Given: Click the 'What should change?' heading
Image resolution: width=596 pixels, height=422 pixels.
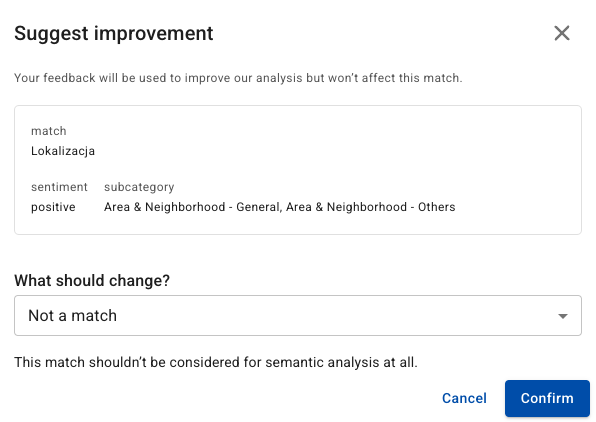Looking at the screenshot, I should pos(92,281).
